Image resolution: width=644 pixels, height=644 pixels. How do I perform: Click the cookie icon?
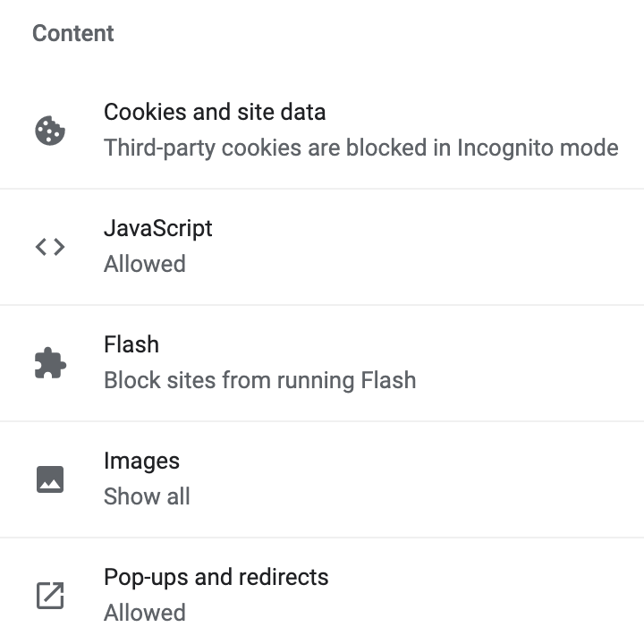point(50,131)
